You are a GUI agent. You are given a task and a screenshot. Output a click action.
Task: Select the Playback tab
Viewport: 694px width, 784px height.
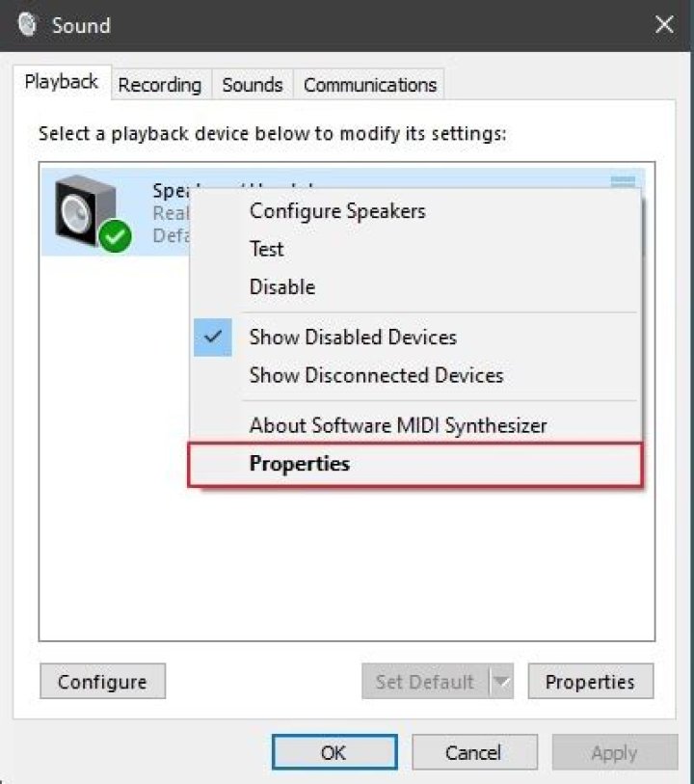61,82
